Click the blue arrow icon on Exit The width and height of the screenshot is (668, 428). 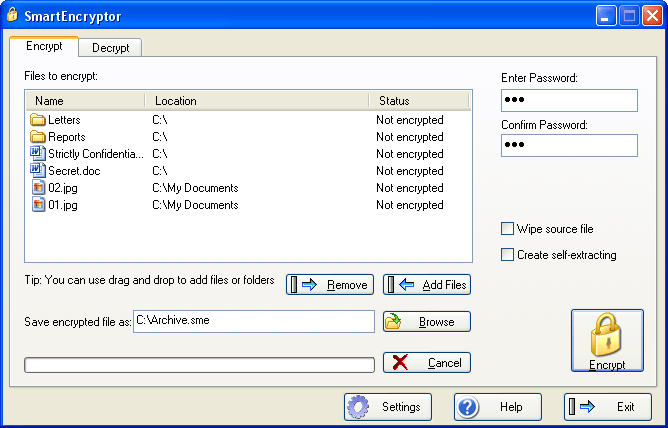587,407
